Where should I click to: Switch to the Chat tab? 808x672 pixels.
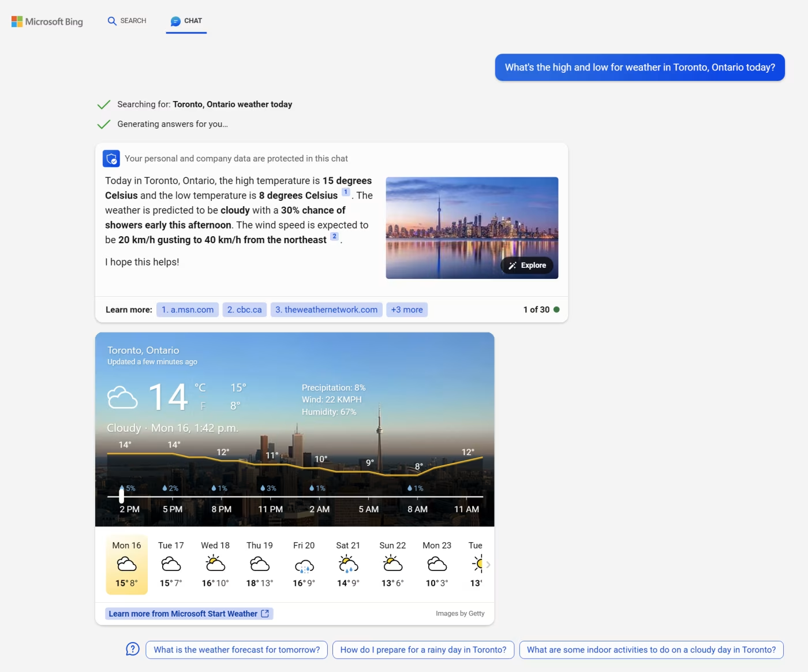(186, 21)
